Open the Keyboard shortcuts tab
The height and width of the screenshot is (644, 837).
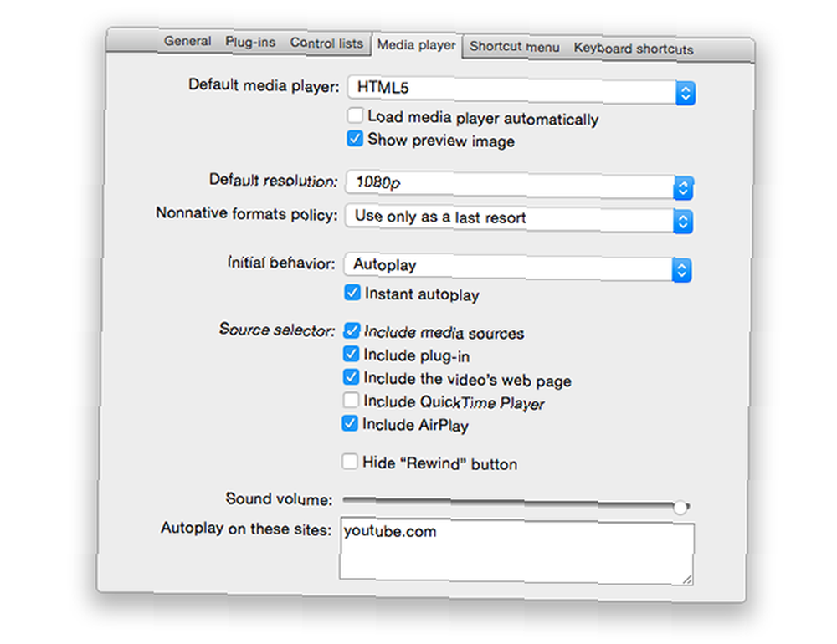point(634,49)
